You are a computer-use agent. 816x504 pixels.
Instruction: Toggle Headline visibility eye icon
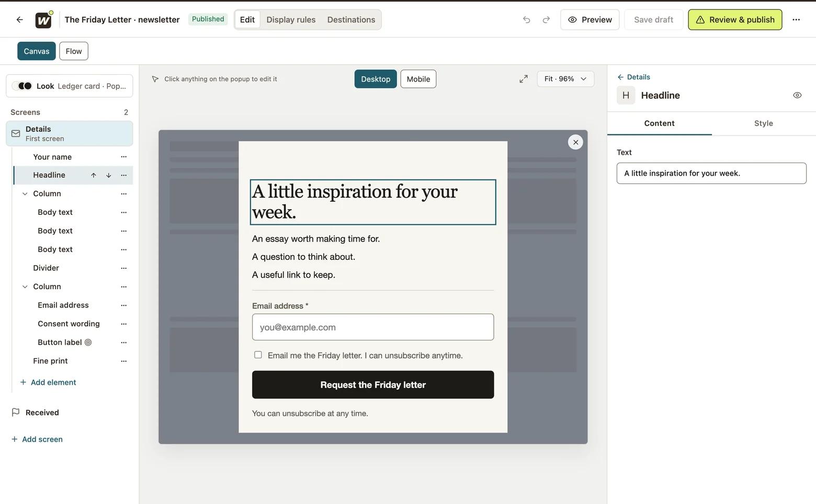click(797, 95)
